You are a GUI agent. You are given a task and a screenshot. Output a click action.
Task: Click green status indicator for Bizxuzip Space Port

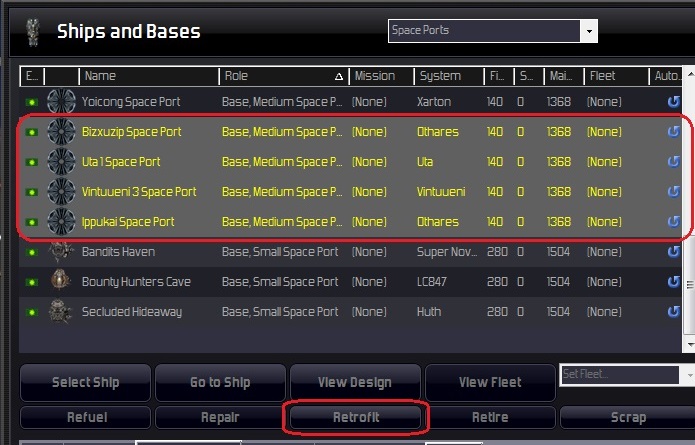32,132
